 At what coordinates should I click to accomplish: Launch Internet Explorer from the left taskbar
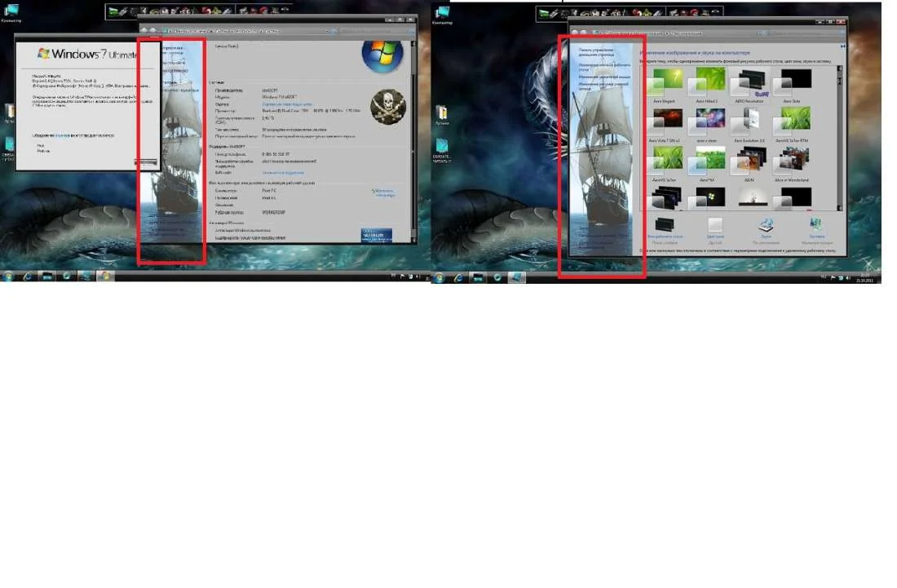pyautogui.click(x=28, y=276)
